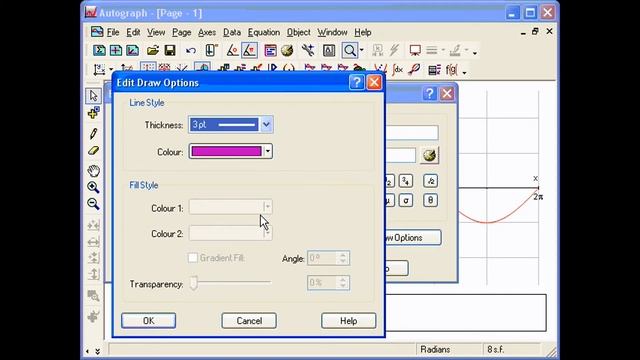The height and width of the screenshot is (360, 640).
Task: Select the degrees angle mode icon
Action: pos(232,51)
